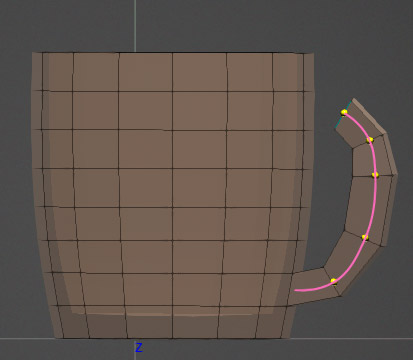Select the mug's top rim edge at center
The height and width of the screenshot is (360, 413).
point(173,52)
